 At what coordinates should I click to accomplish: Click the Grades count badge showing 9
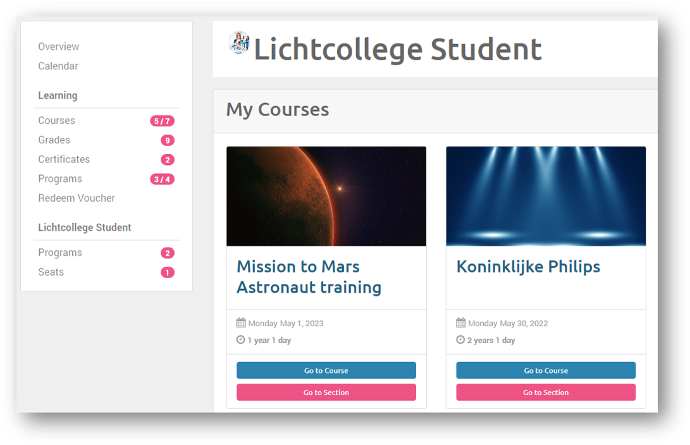point(167,140)
